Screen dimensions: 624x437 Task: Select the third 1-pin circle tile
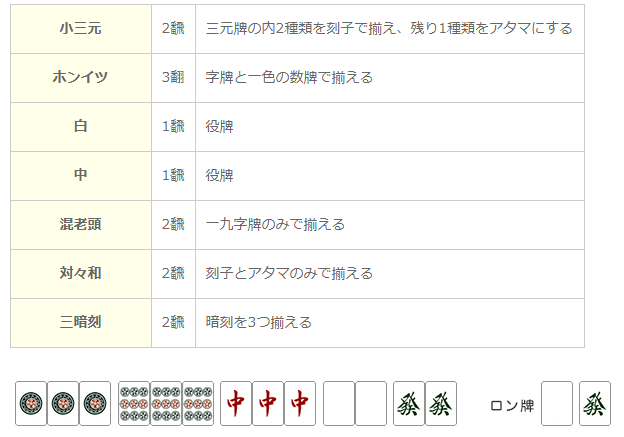pos(95,404)
